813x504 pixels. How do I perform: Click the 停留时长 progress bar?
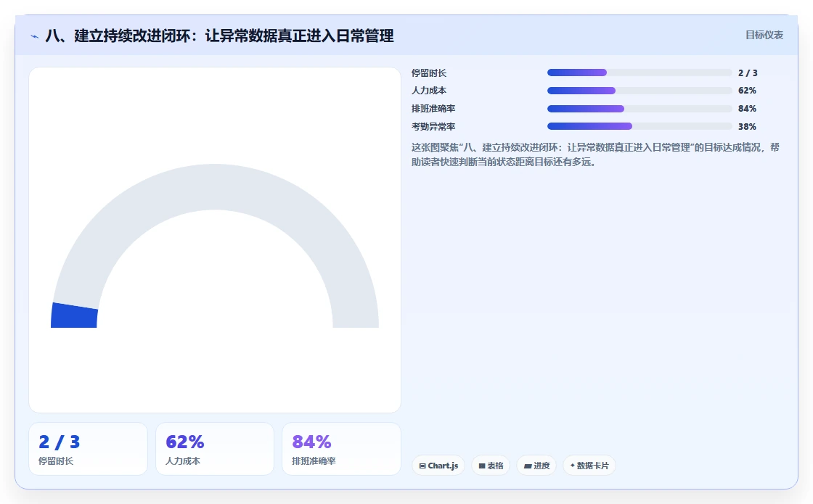pyautogui.click(x=640, y=73)
